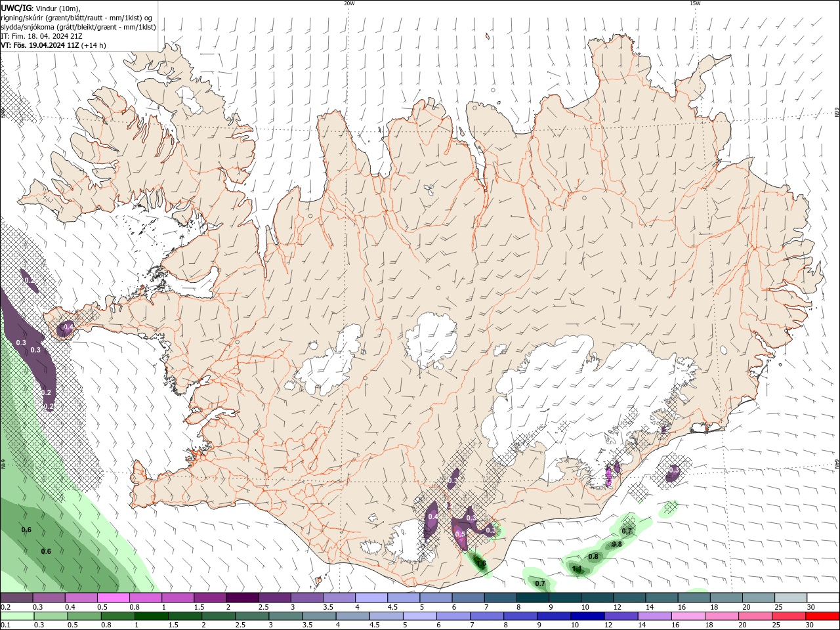Select the darkest purple swatch labelled 2, upper legend
The height and width of the screenshot is (630, 840).
[242, 598]
